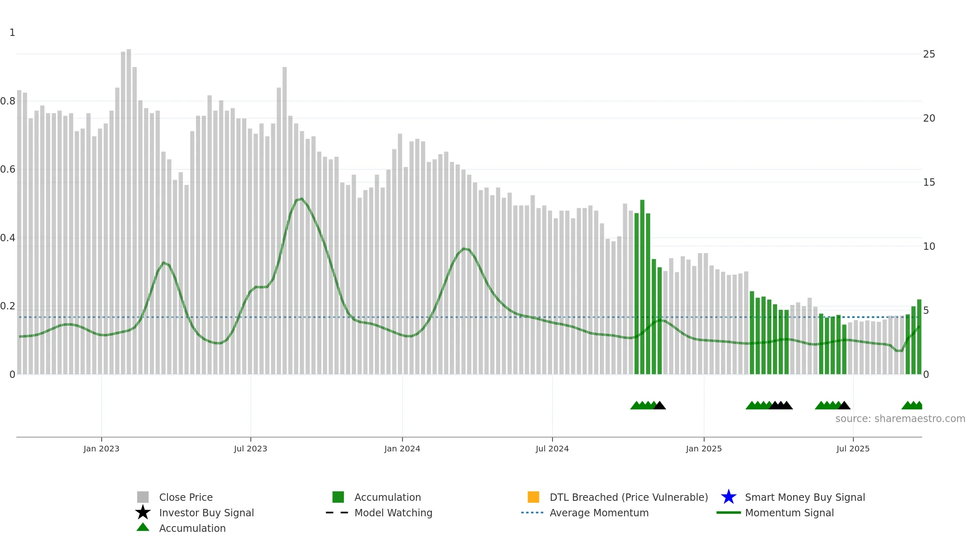Screen dimensions: 980x551
Task: Click the blue Smart Money Buy Signal star
Action: point(728,497)
